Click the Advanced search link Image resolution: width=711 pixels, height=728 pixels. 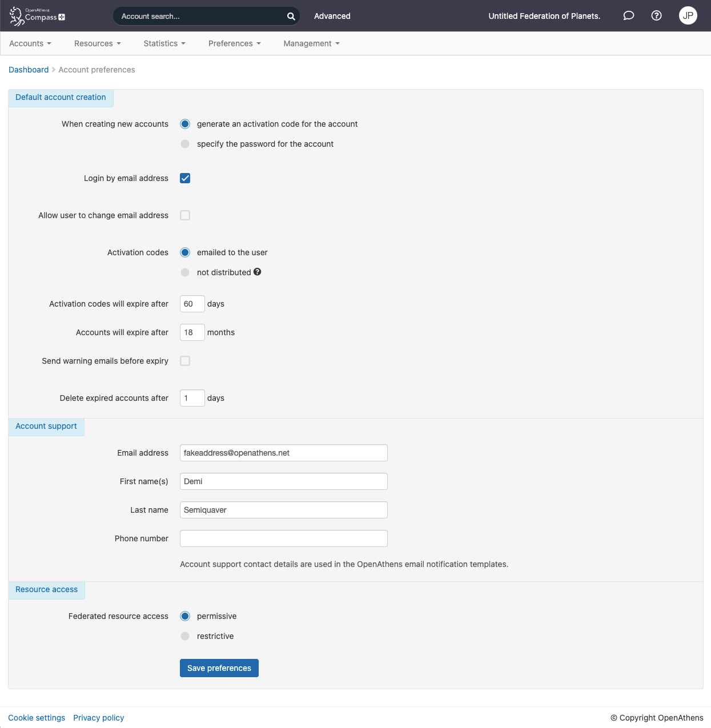(332, 16)
